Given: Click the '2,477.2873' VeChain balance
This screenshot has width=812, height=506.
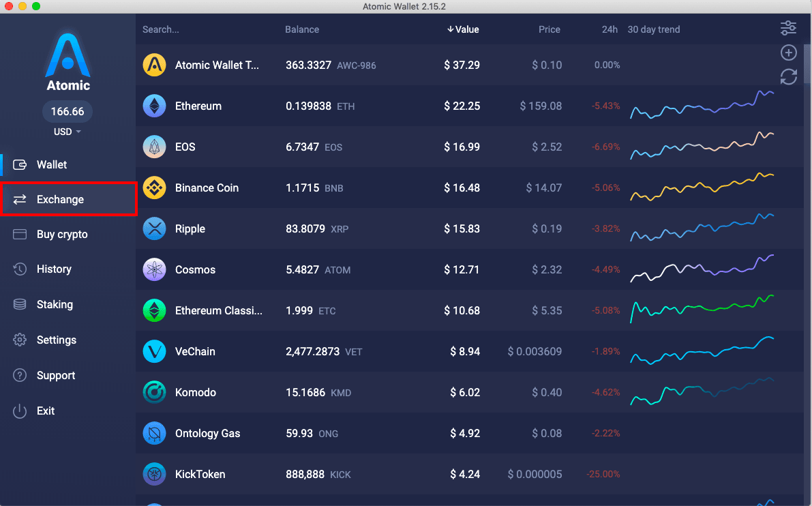Looking at the screenshot, I should click(x=313, y=352).
